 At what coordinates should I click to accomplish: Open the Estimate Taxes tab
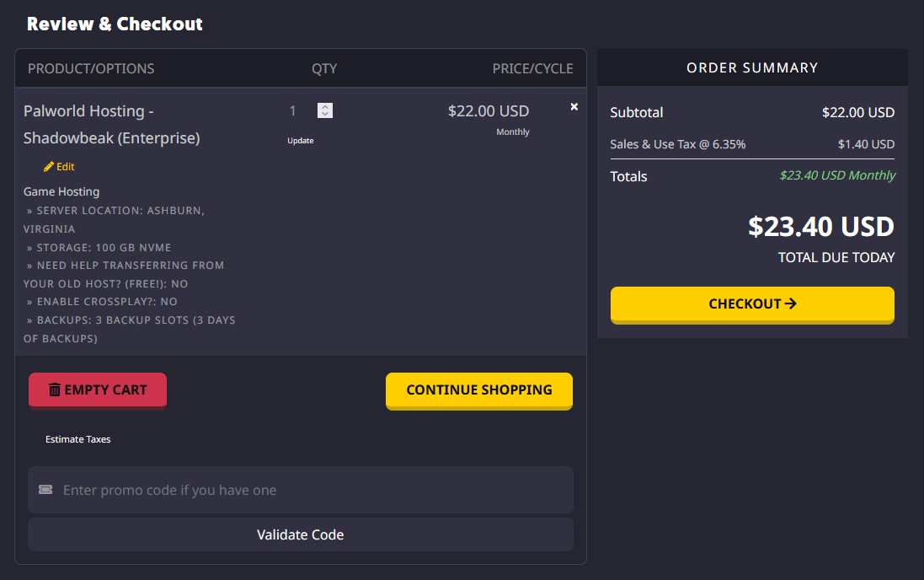coord(77,439)
